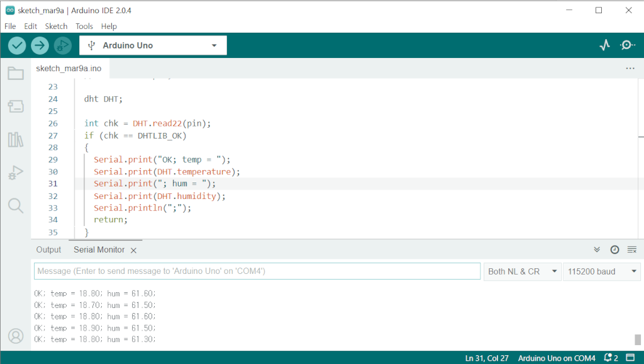
Task: Click the 'return;' statement on line 34
Action: [111, 220]
